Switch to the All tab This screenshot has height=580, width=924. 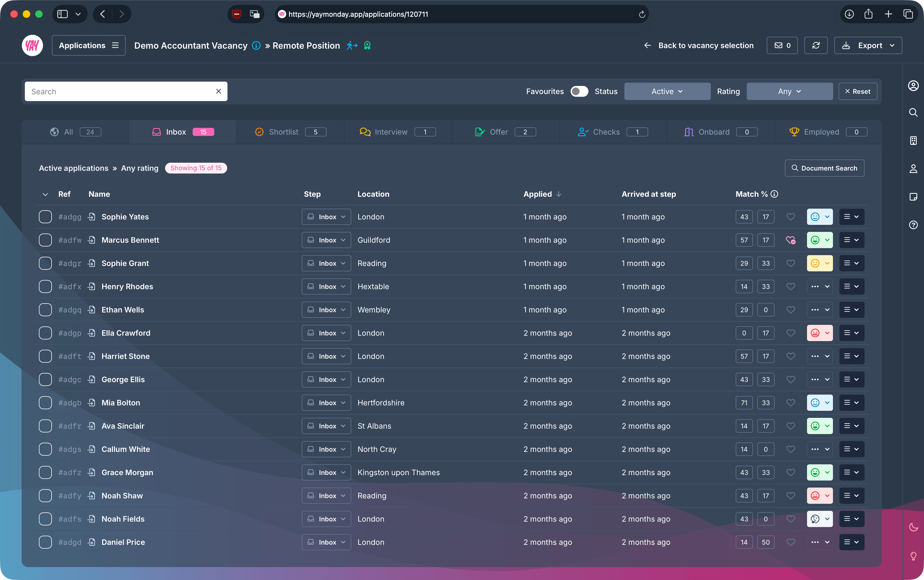[75, 132]
